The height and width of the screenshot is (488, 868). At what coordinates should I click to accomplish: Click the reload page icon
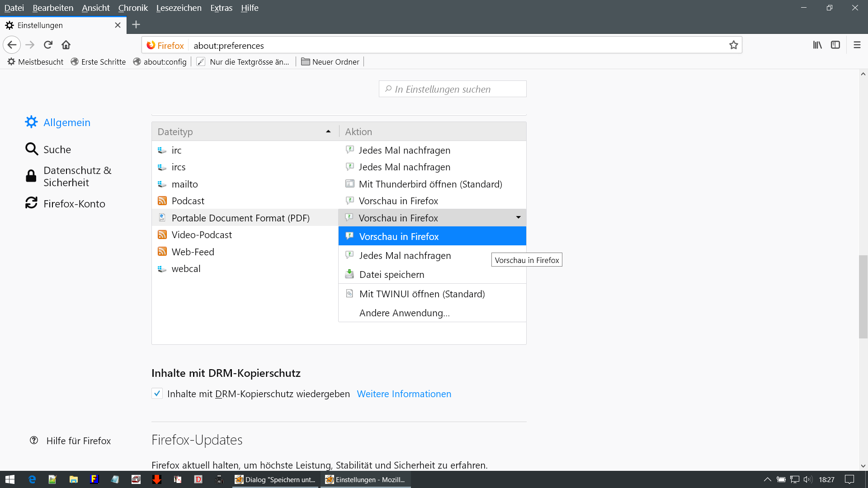click(48, 45)
